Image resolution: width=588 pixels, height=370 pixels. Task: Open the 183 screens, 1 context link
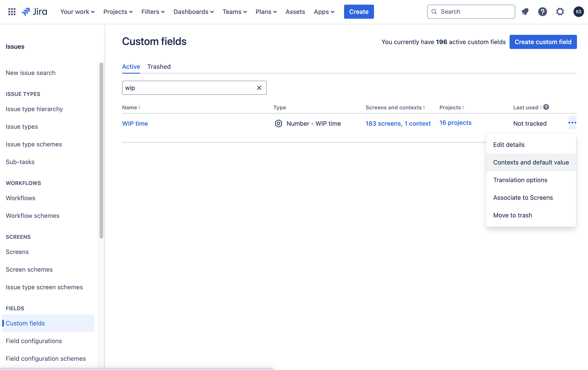click(398, 123)
